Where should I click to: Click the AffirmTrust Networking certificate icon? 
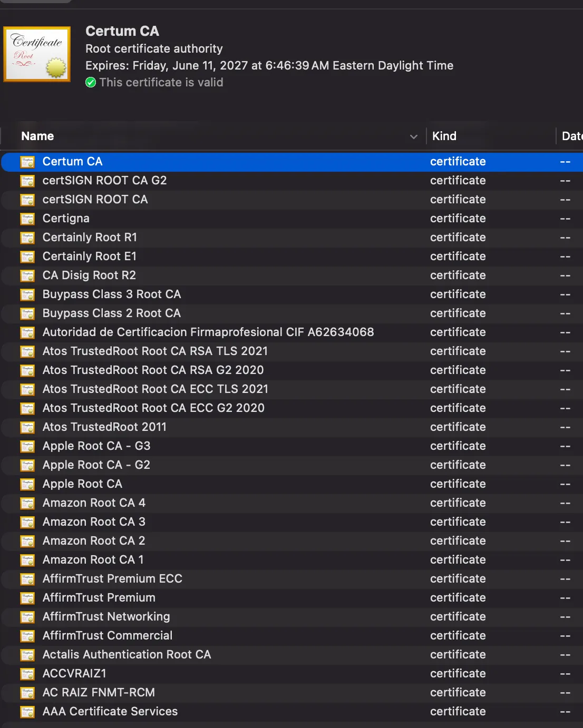(27, 617)
